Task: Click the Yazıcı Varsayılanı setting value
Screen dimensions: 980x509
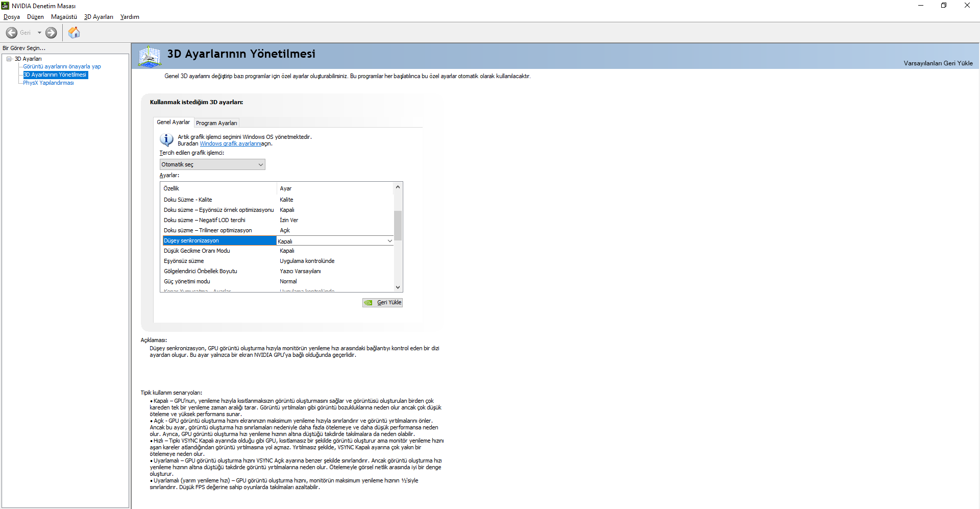Action: 300,271
